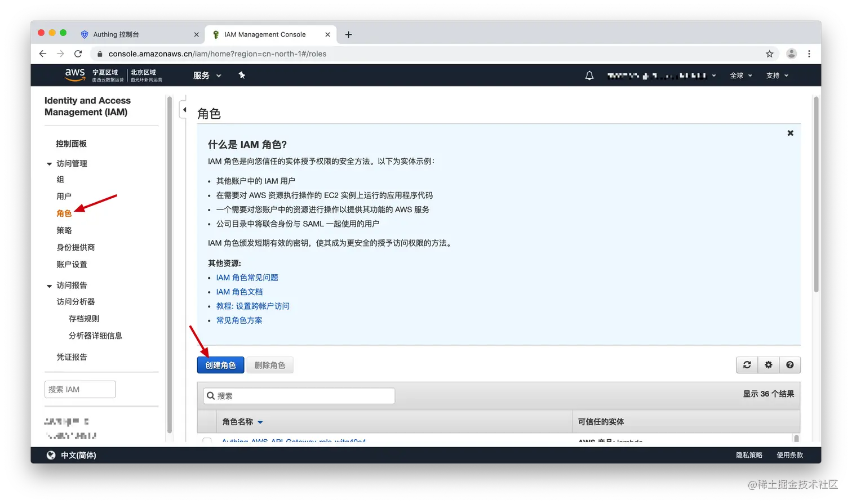Open 分析器详细信息 in the sidebar

pos(95,335)
